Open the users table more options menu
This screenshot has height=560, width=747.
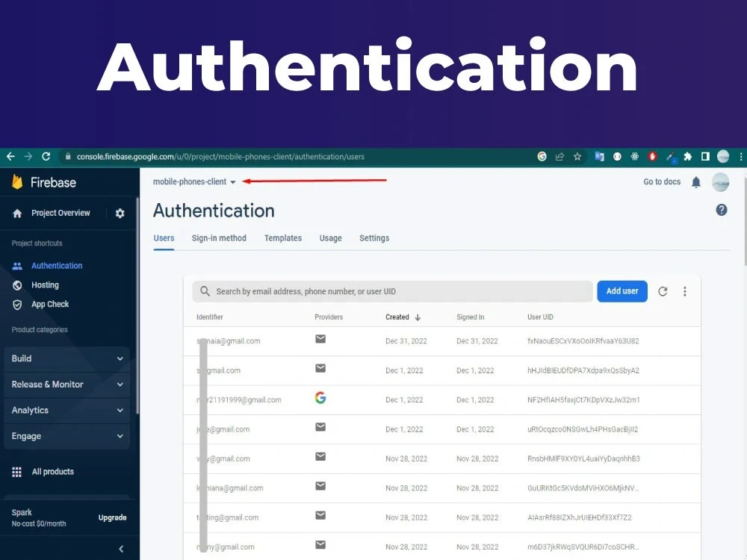(684, 291)
